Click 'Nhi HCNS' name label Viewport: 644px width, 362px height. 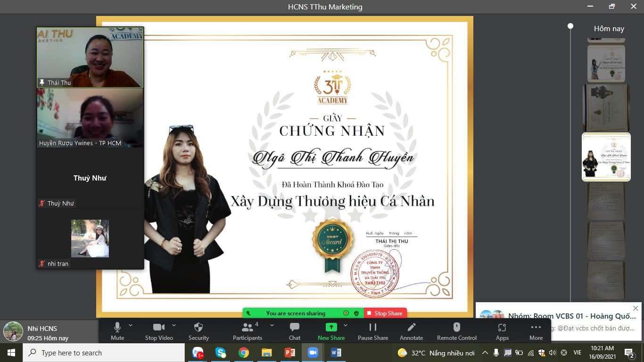point(42,329)
